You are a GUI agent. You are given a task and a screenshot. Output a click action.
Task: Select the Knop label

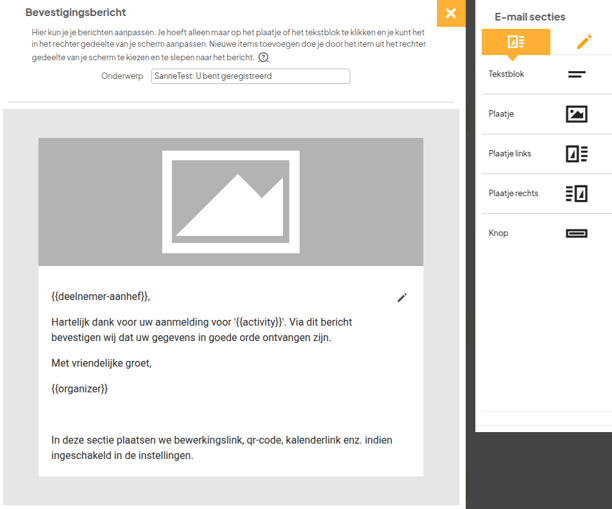point(498,233)
